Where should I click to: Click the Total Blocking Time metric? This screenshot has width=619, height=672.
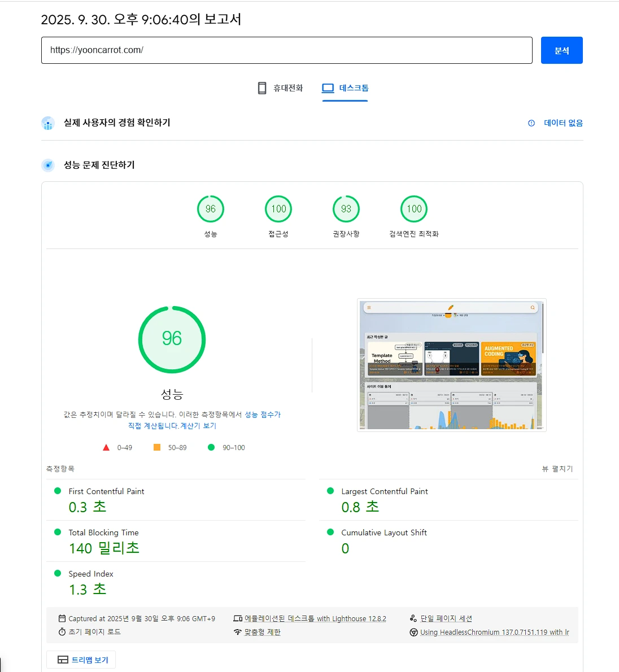103,533
